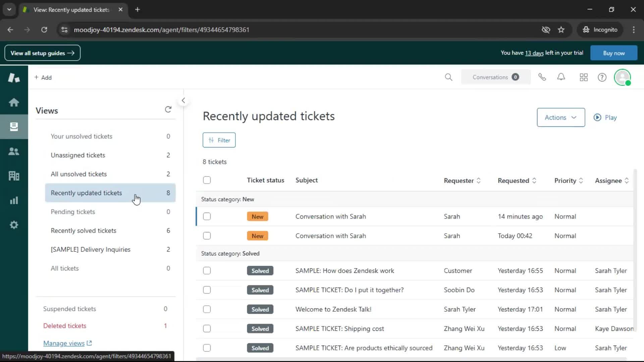Image resolution: width=644 pixels, height=362 pixels.
Task: Open the Talk phone icon
Action: 542,77
